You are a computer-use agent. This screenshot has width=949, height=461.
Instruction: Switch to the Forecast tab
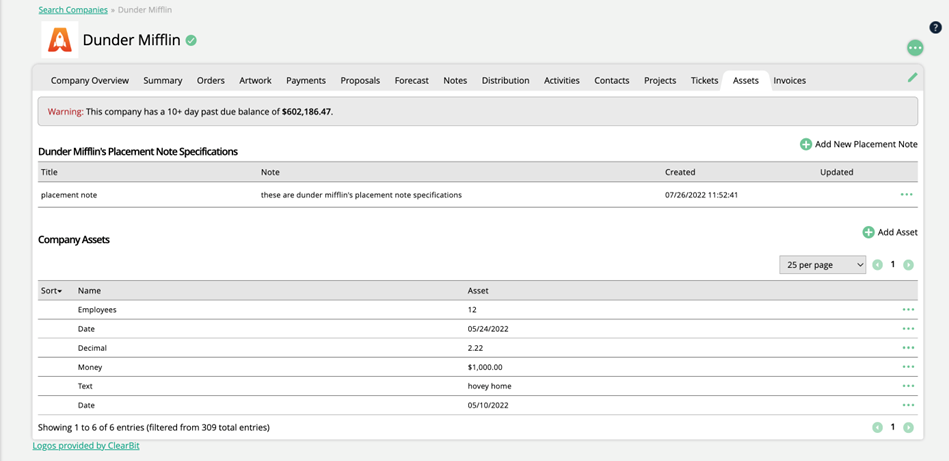[412, 80]
